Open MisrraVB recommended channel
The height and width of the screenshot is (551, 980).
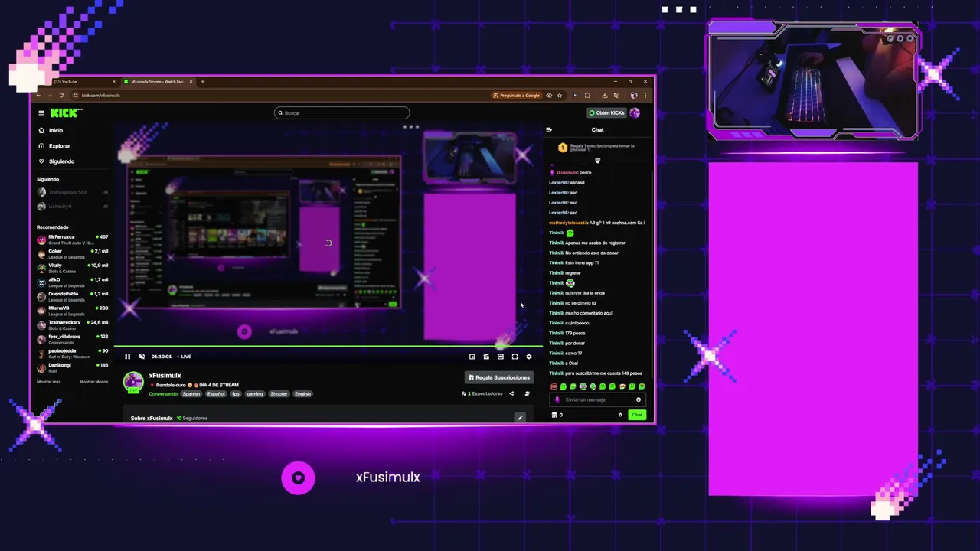tap(73, 310)
